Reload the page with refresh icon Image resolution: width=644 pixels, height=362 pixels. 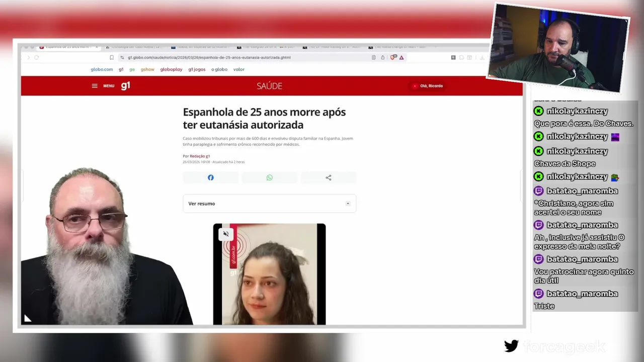click(37, 57)
